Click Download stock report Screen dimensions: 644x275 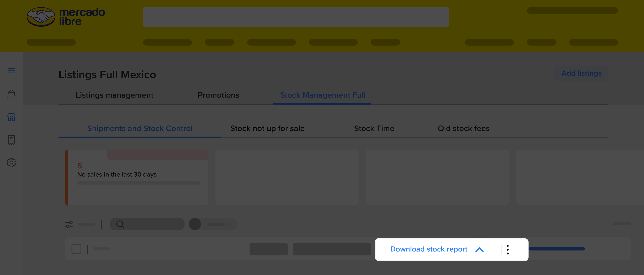click(x=429, y=249)
